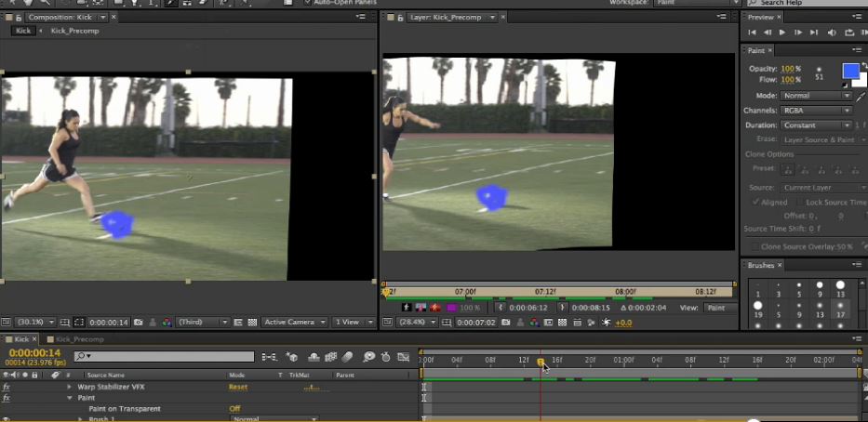Close the Paint panel tab
This screenshot has width=868, height=422.
coord(770,50)
